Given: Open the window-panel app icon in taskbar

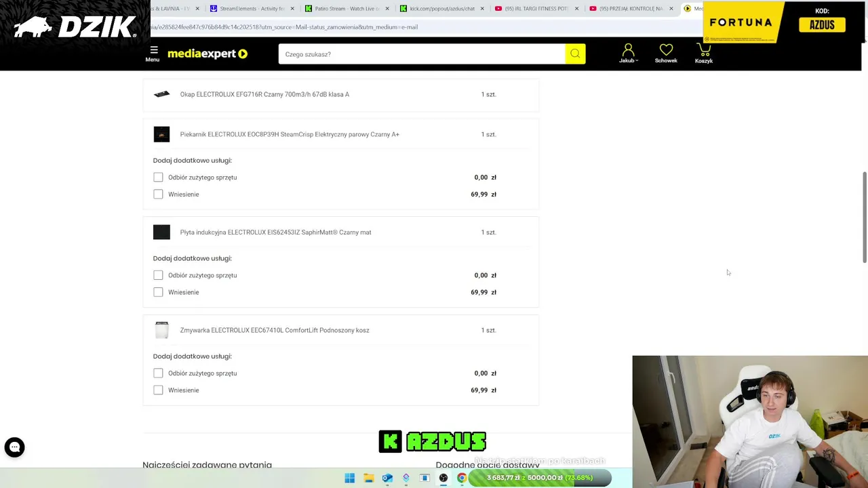Looking at the screenshot, I should point(425,478).
